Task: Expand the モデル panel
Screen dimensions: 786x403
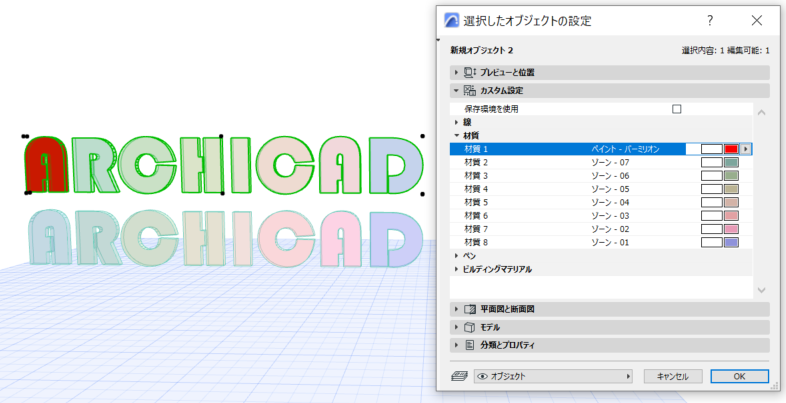Action: pos(609,327)
